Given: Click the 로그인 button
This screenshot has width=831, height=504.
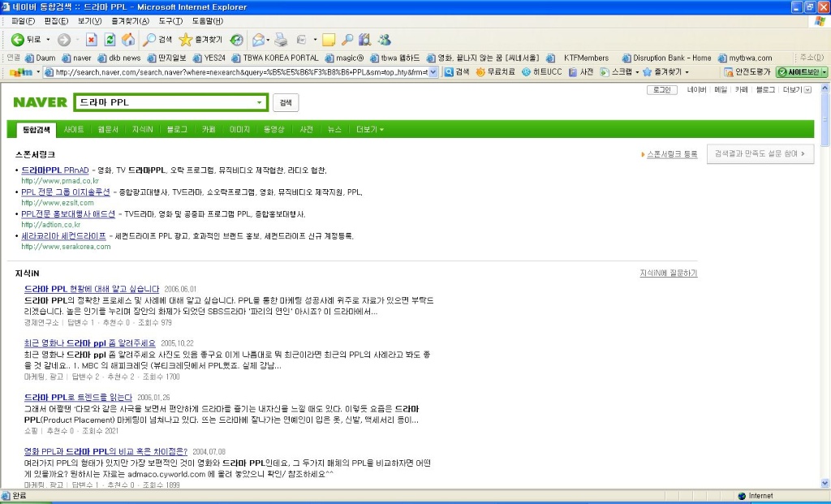Looking at the screenshot, I should pos(662,90).
